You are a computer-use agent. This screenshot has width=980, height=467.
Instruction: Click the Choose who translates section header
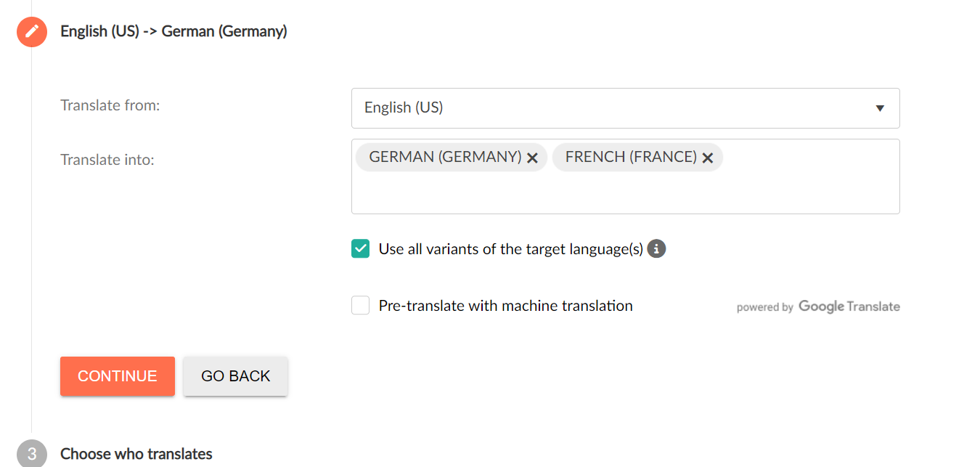pyautogui.click(x=136, y=453)
